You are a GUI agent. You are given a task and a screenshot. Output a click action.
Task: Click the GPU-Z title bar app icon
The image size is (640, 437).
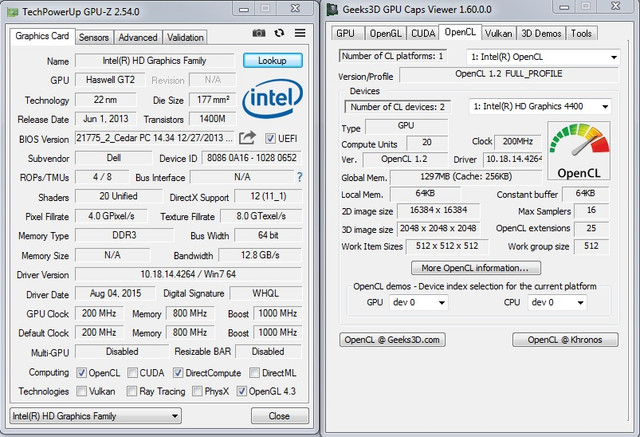point(12,12)
